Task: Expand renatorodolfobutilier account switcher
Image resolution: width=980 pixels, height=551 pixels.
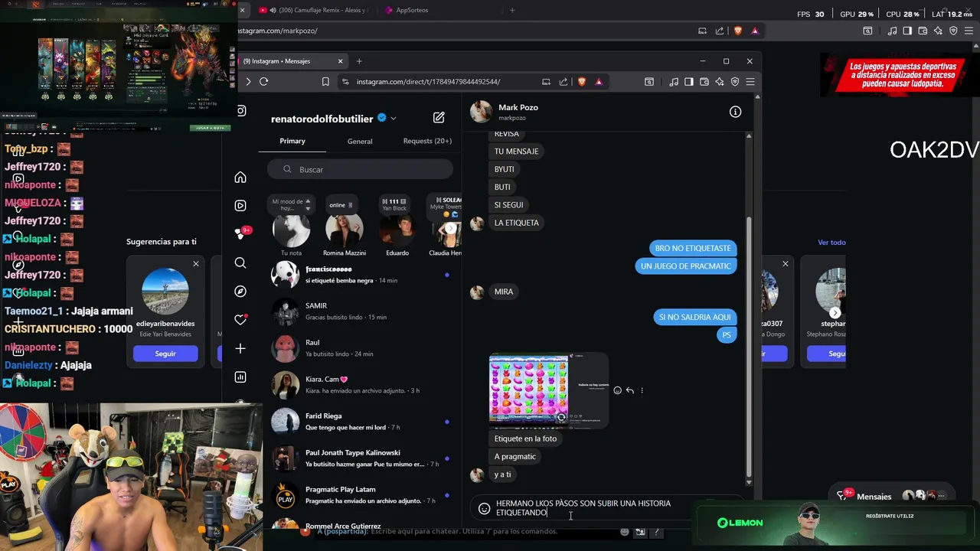Action: click(393, 119)
